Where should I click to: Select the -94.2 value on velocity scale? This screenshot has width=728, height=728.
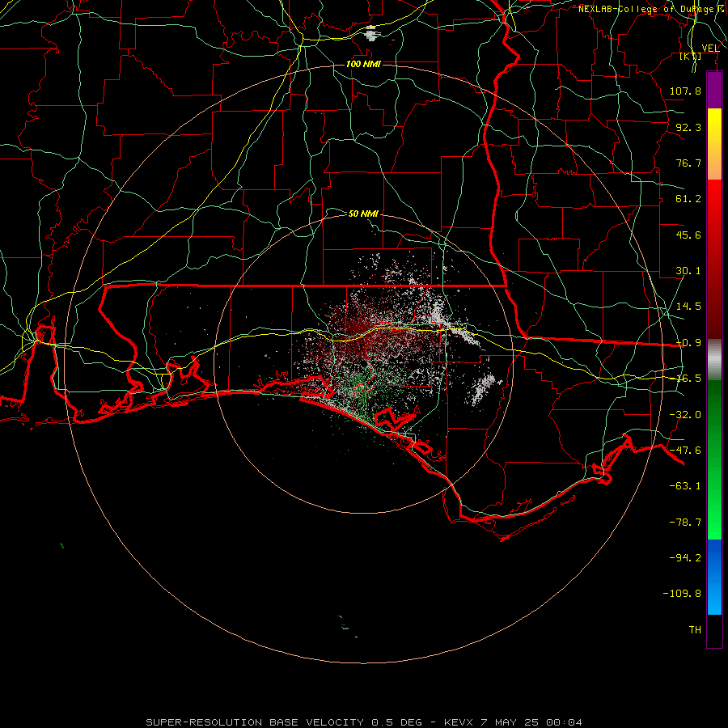coord(685,557)
